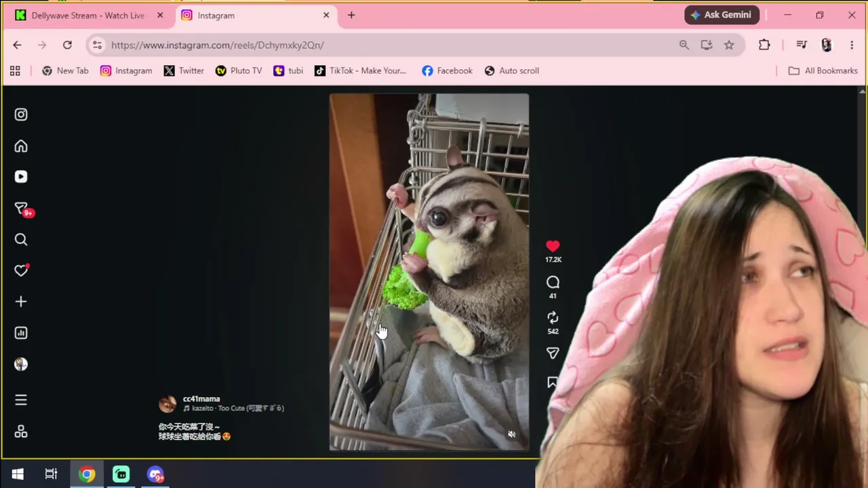This screenshot has height=488, width=868.
Task: Open your profile picture in Instagram sidebar
Action: coord(21,364)
